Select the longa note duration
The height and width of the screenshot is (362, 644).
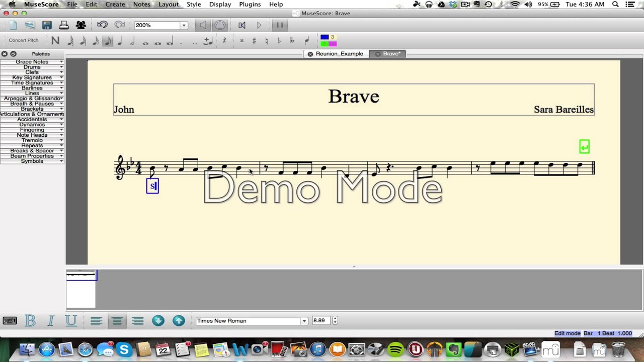[170, 41]
